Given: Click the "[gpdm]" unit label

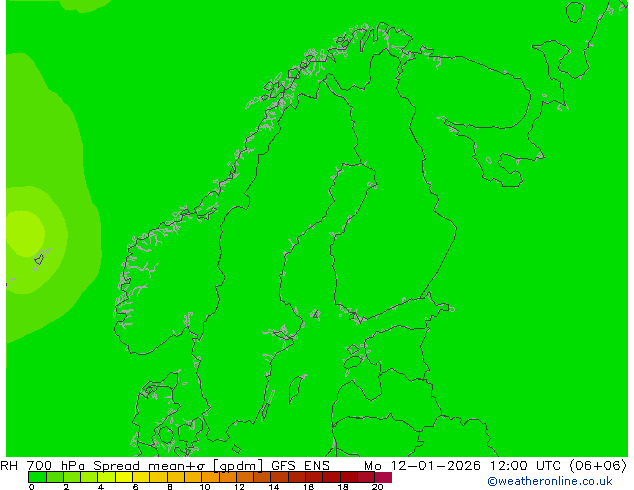Looking at the screenshot, I should click(238, 466).
